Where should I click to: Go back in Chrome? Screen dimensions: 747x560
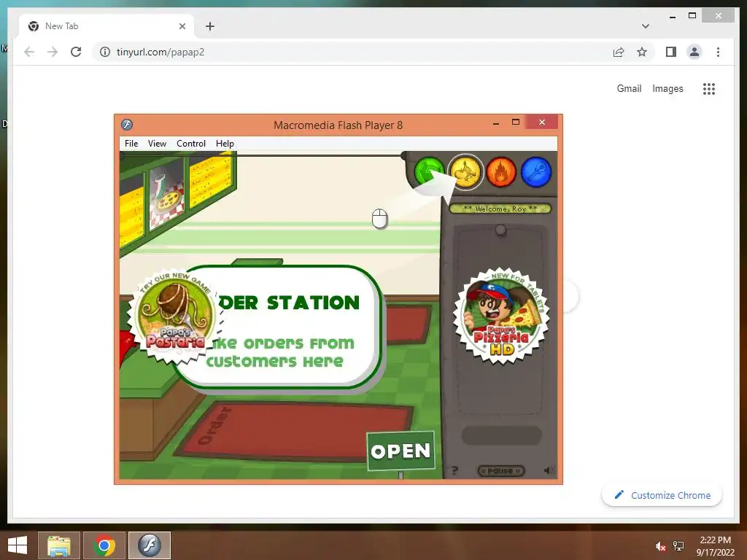tap(29, 52)
